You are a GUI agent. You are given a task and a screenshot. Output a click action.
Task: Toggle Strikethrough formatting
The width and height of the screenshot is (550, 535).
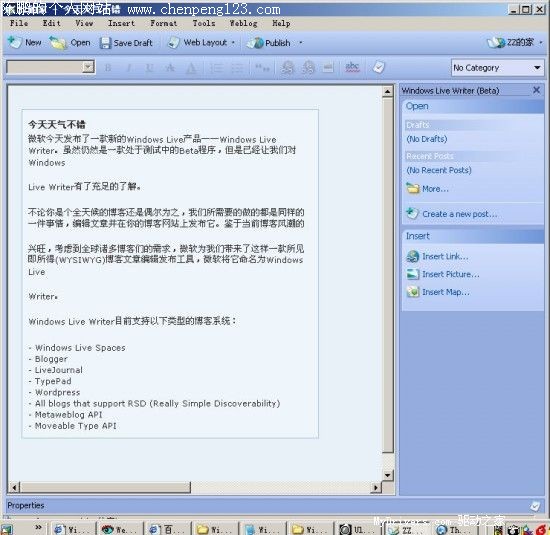(x=170, y=68)
